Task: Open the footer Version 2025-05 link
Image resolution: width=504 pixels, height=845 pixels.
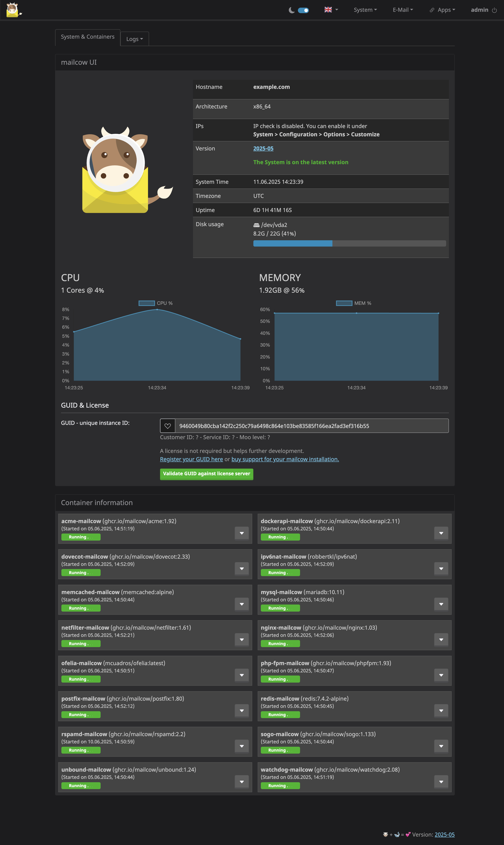Action: 445,835
